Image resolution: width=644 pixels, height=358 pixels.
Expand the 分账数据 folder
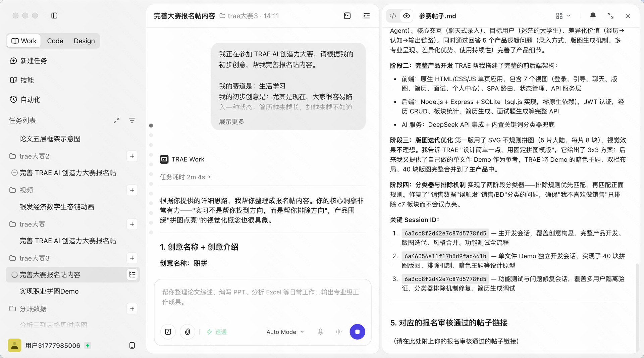(28, 309)
